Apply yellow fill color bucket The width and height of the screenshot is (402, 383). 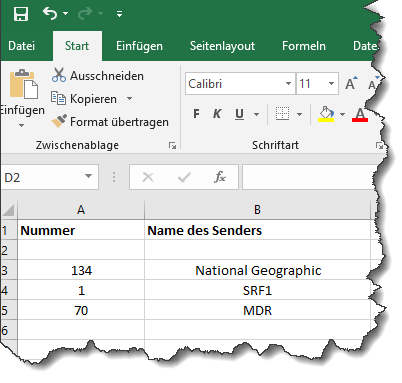coord(326,114)
